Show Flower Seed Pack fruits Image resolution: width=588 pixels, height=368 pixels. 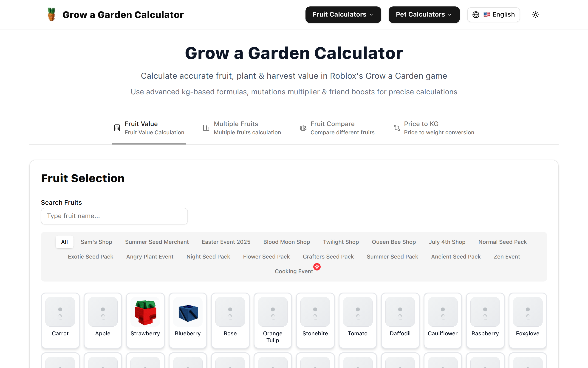(266, 256)
